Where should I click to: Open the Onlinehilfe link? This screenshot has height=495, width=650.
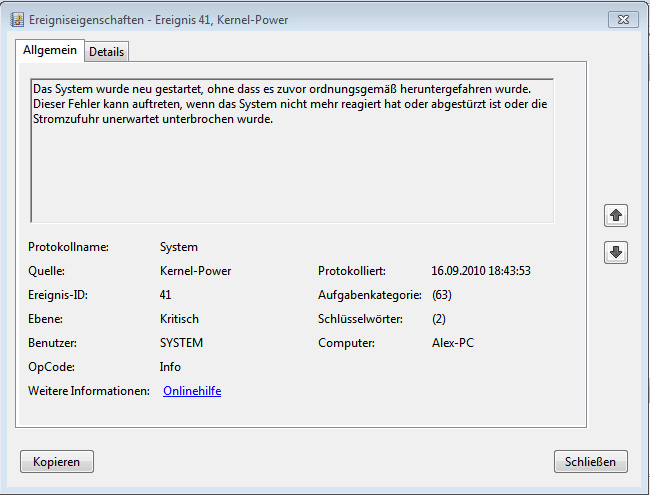[x=192, y=391]
